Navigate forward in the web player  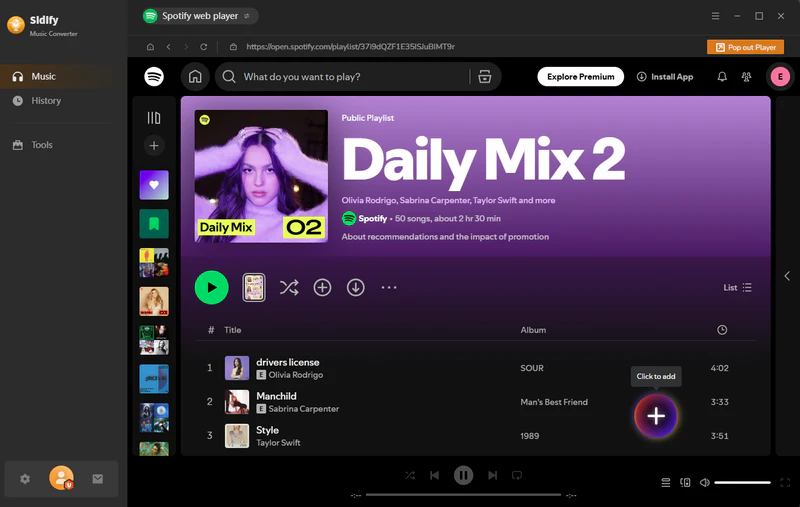pyautogui.click(x=186, y=47)
